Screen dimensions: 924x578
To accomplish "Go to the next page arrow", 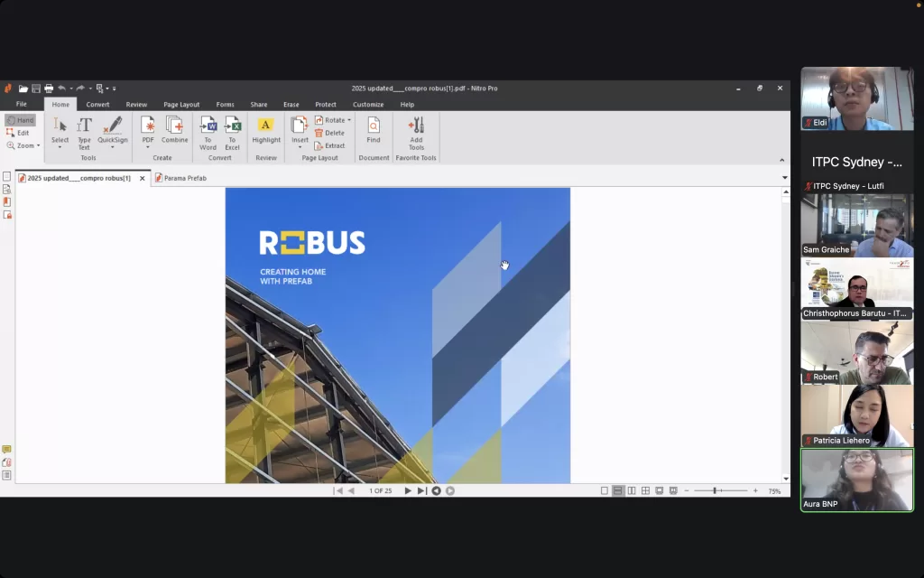I will 407,490.
